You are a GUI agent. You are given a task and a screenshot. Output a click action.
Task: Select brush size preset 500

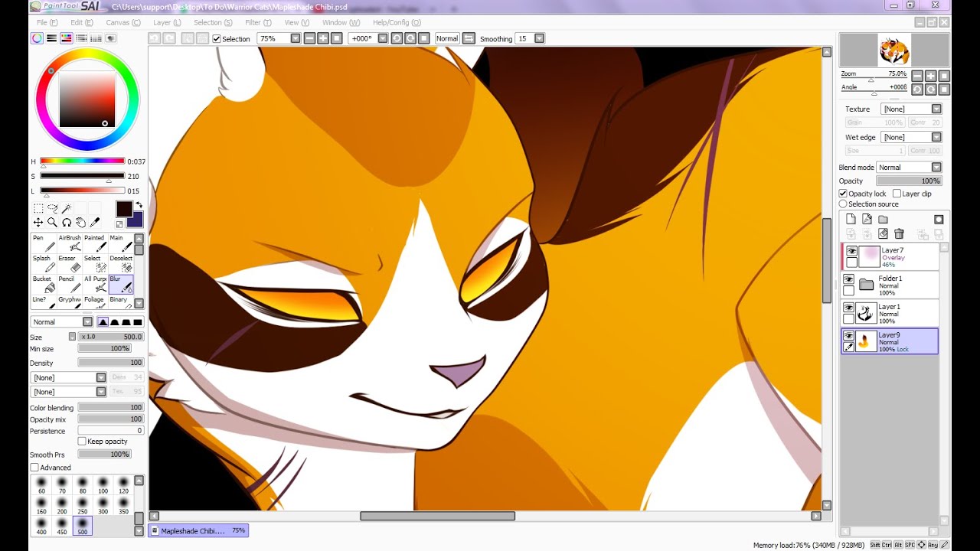coord(82,526)
